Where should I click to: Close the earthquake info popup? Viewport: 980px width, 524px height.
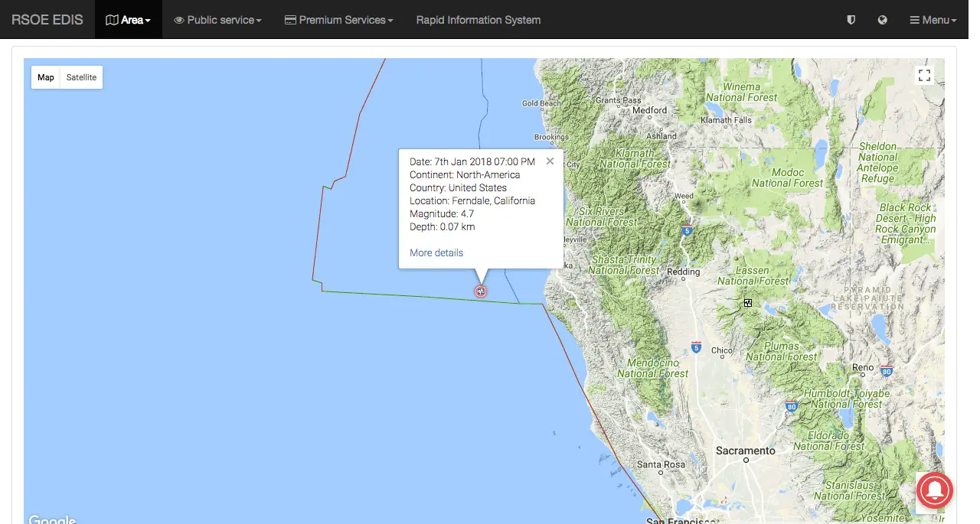pos(550,161)
